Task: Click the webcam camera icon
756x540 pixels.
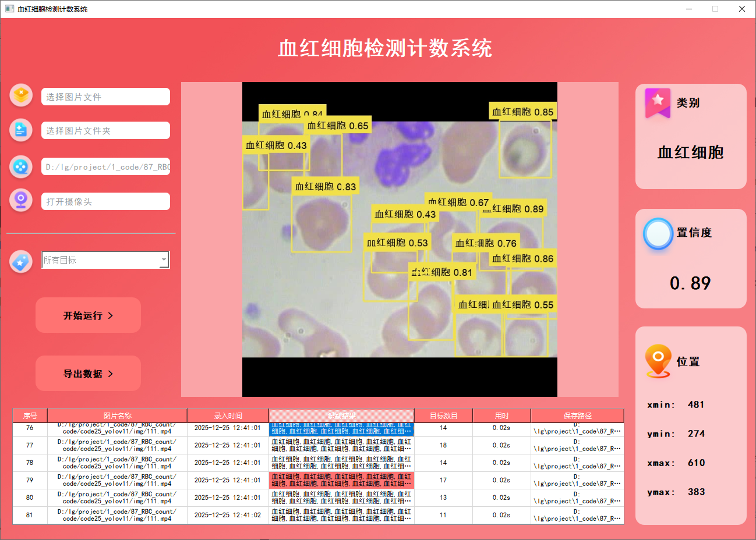Action: coord(21,200)
